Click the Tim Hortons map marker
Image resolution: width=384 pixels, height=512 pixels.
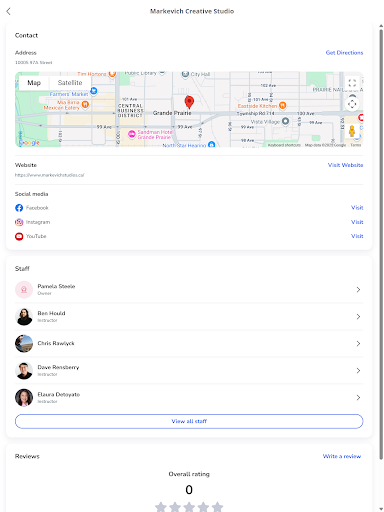pyautogui.click(x=113, y=74)
